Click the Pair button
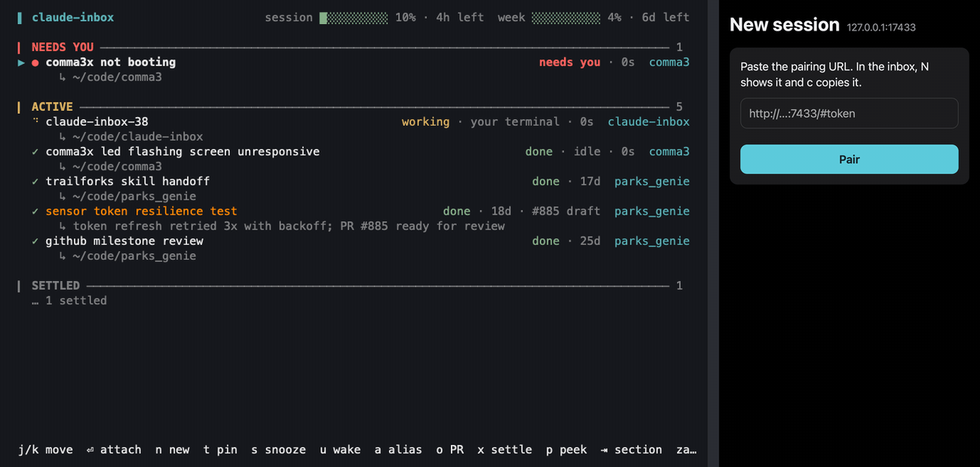 [x=849, y=160]
